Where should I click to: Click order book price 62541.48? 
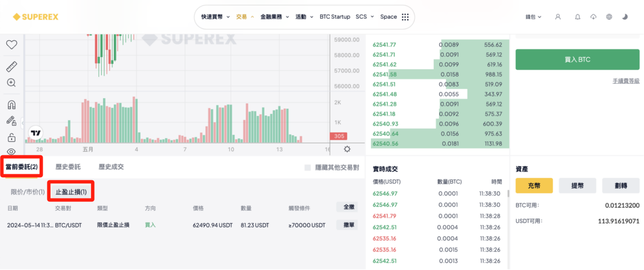[385, 94]
